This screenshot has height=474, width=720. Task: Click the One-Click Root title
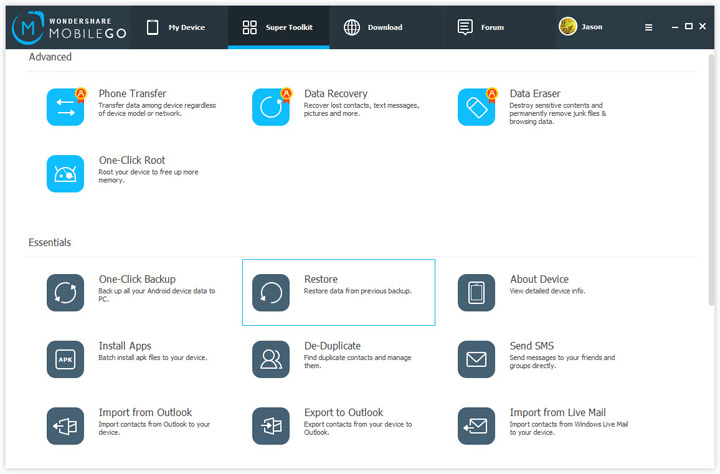click(132, 160)
